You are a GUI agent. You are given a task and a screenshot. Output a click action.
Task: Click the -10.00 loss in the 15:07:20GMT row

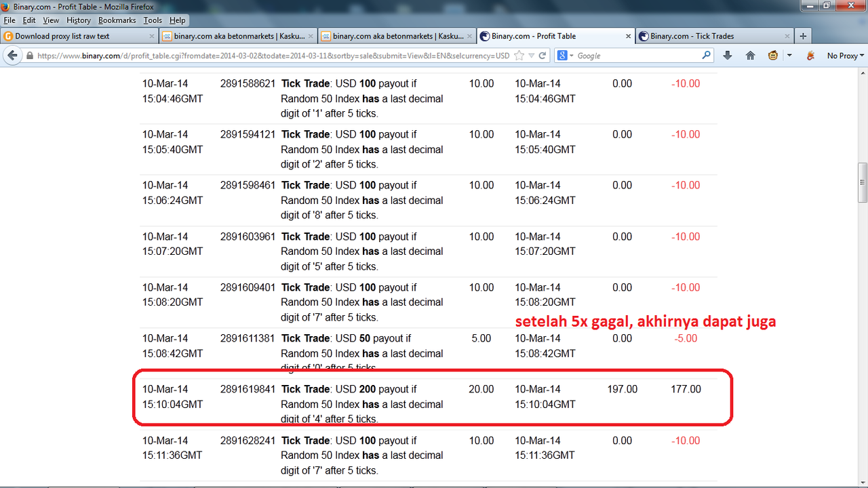686,237
